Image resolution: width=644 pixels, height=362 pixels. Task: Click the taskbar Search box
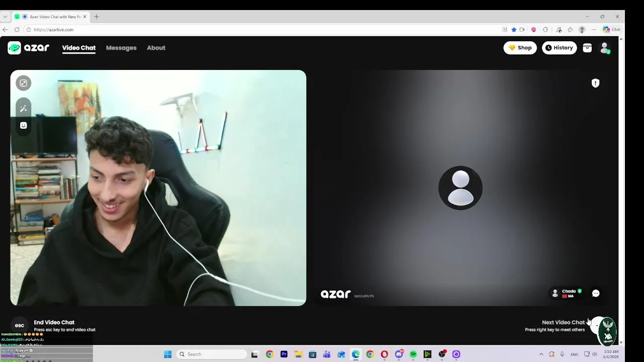click(x=212, y=354)
